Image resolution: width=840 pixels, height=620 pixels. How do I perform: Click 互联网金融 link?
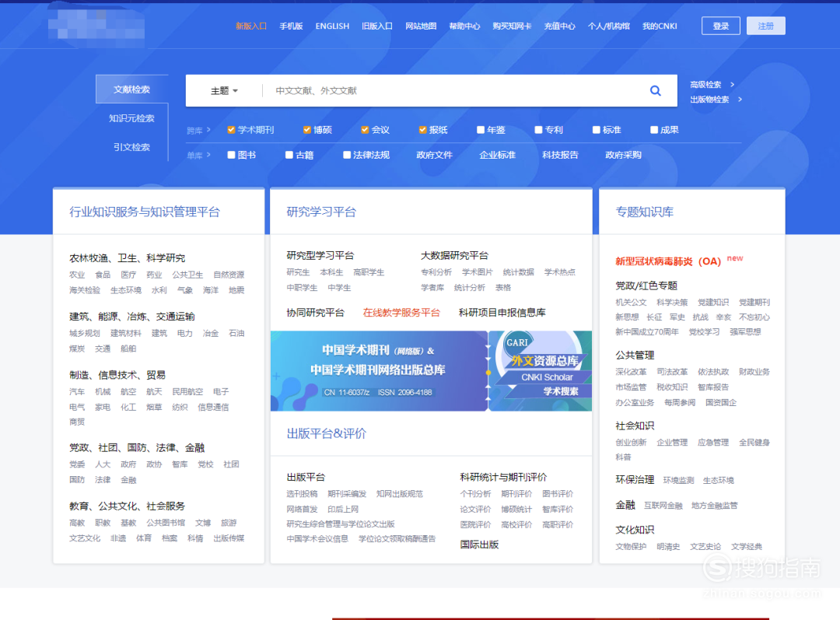pos(663,506)
